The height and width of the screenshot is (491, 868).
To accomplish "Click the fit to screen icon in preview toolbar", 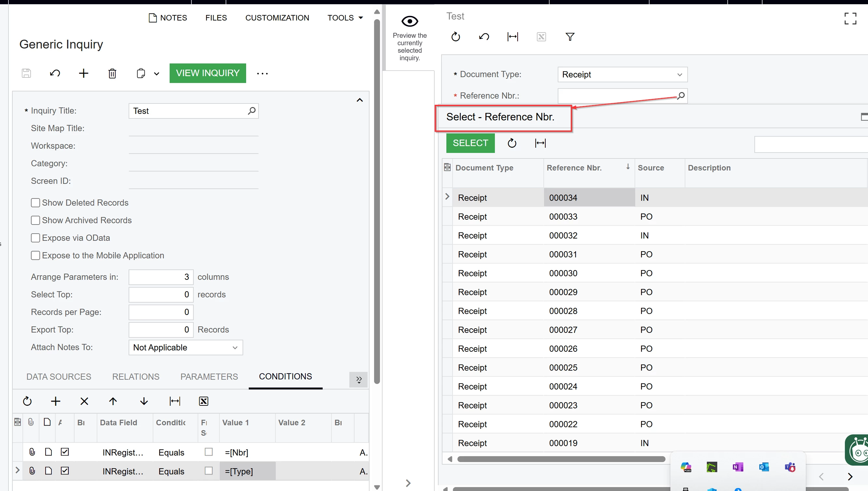I will pyautogui.click(x=512, y=36).
